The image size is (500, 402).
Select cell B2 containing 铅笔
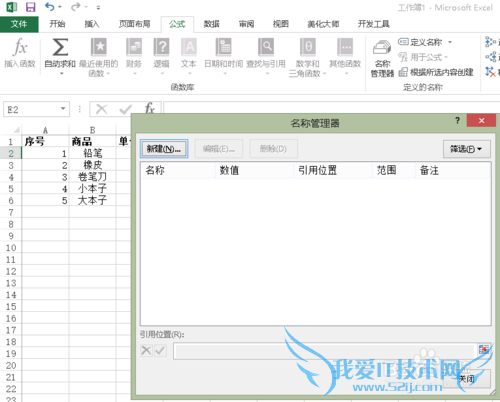click(x=93, y=153)
